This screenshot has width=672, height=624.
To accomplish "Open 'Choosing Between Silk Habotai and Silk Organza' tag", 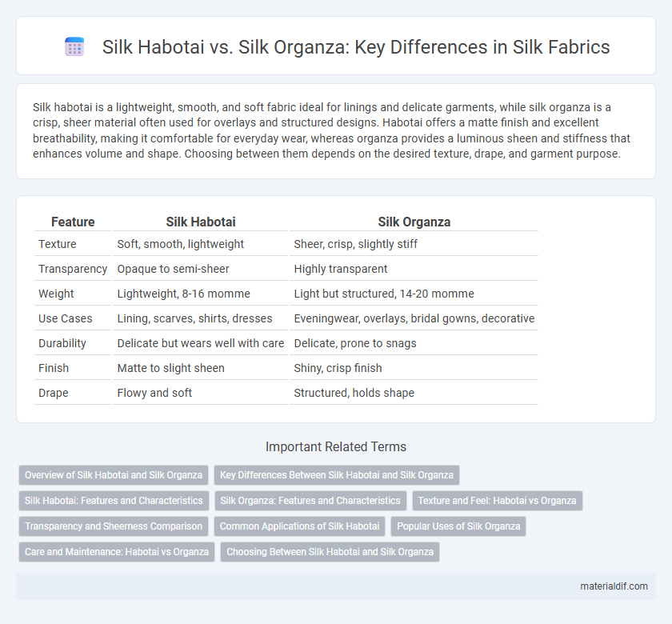I will click(330, 552).
